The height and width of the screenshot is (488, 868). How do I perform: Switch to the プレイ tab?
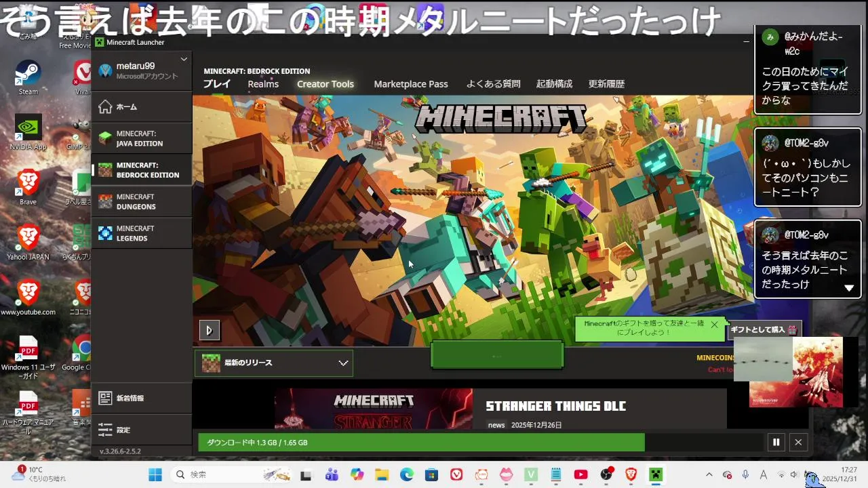pos(217,84)
